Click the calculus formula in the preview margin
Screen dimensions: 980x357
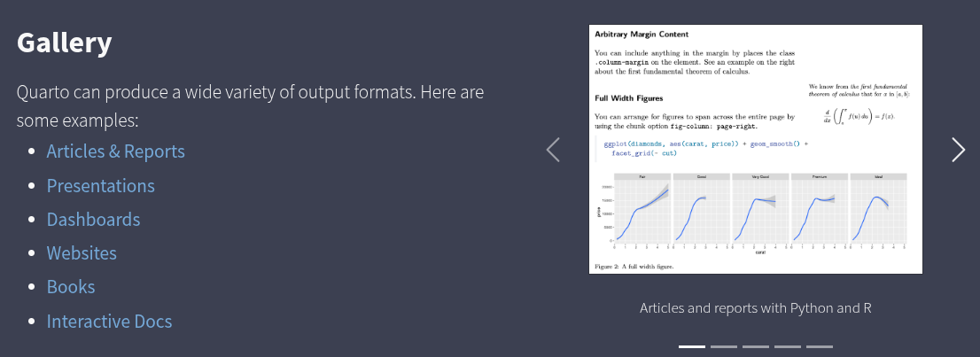tap(859, 117)
